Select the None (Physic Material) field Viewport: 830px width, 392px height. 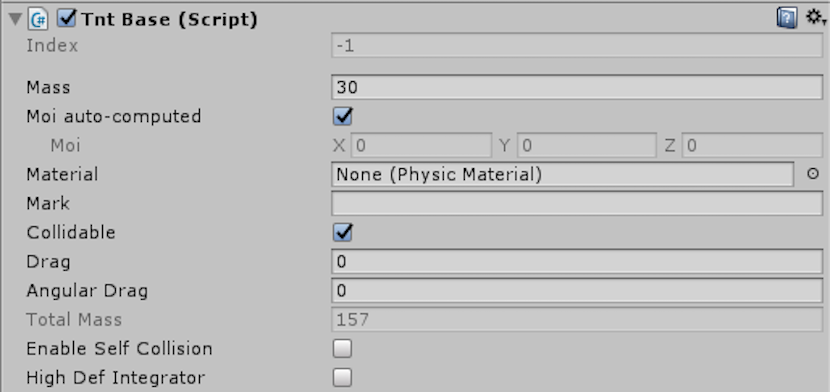click(x=563, y=174)
